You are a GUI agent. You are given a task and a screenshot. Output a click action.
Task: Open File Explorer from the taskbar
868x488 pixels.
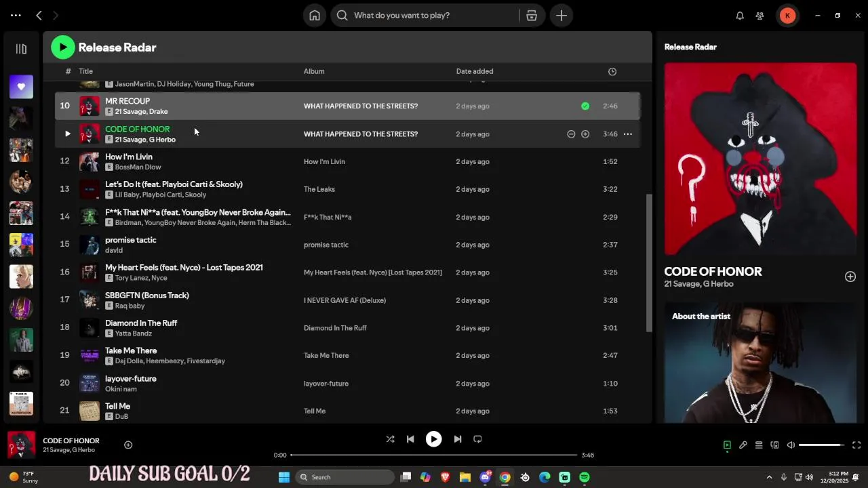pyautogui.click(x=465, y=477)
